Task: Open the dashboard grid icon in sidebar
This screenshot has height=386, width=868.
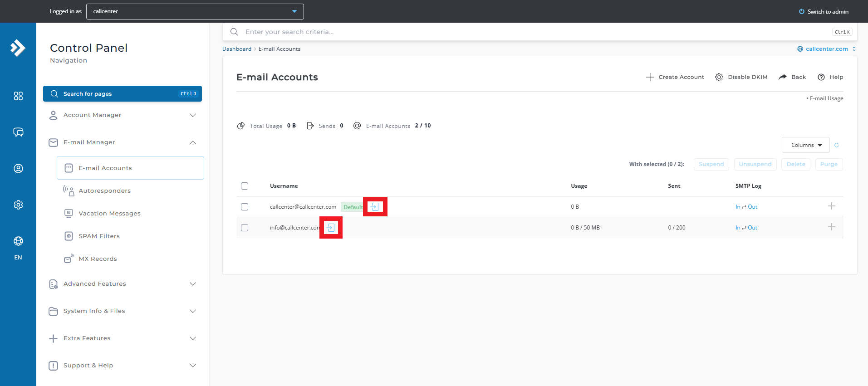Action: (18, 96)
